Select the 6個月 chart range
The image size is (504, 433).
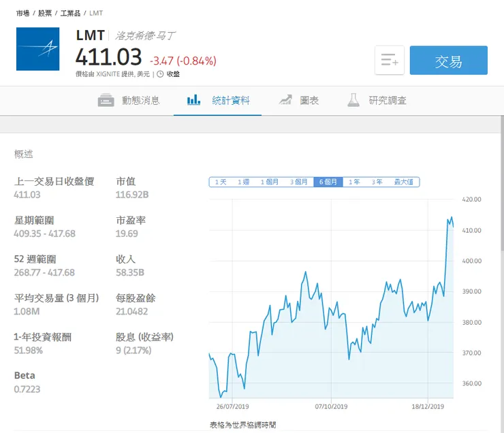point(328,182)
